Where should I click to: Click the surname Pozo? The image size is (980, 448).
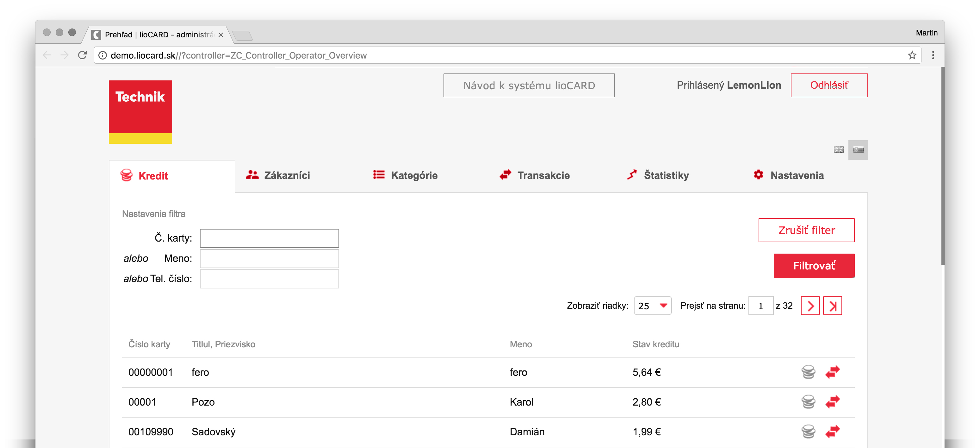click(x=203, y=402)
